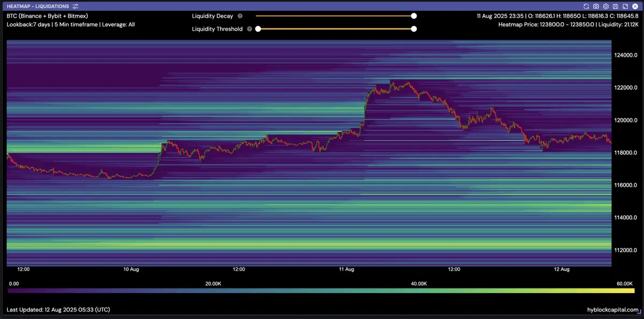The width and height of the screenshot is (644, 319).
Task: Click the Heatmap Price and Liquidity readout
Action: (x=568, y=25)
